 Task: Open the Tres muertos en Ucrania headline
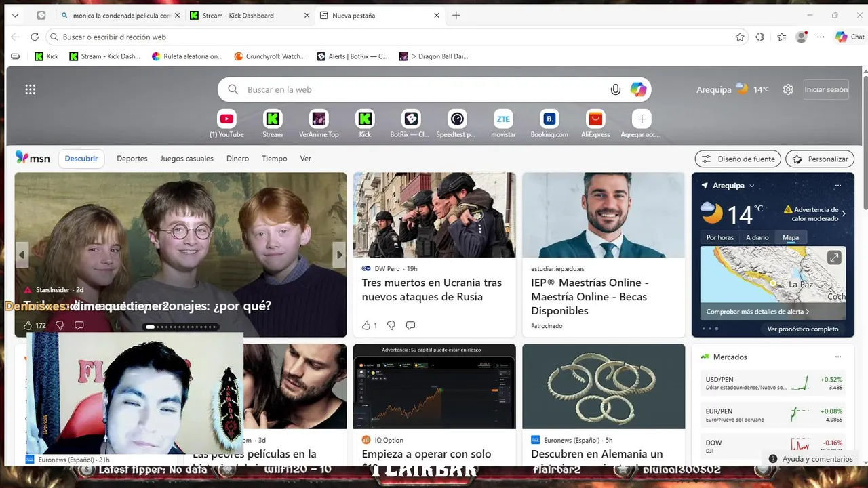pos(432,289)
